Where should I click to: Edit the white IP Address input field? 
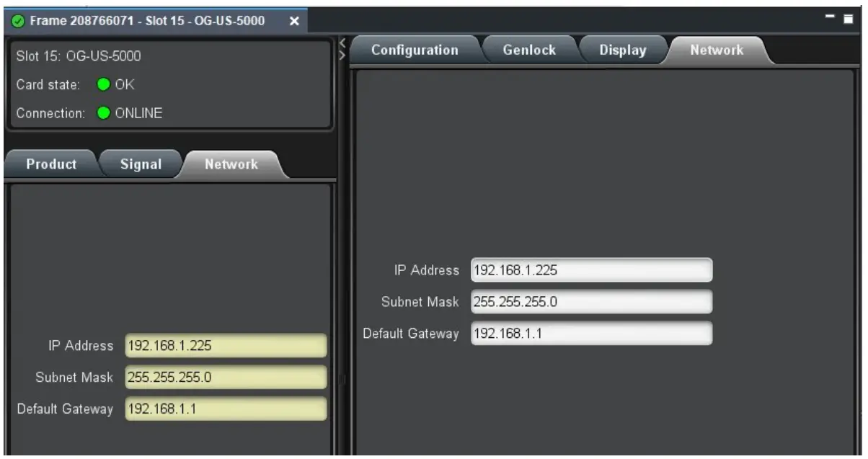pyautogui.click(x=592, y=270)
